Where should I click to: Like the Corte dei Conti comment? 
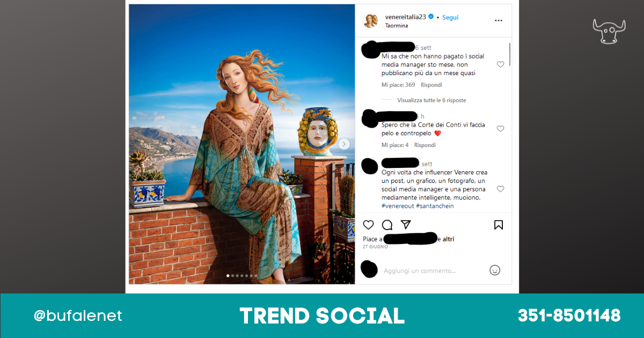[500, 129]
